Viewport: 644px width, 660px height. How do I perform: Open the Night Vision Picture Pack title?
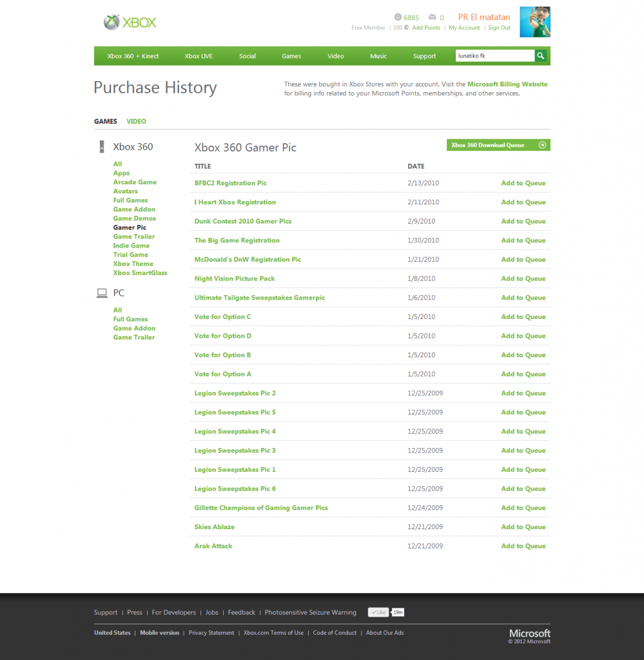pyautogui.click(x=235, y=278)
